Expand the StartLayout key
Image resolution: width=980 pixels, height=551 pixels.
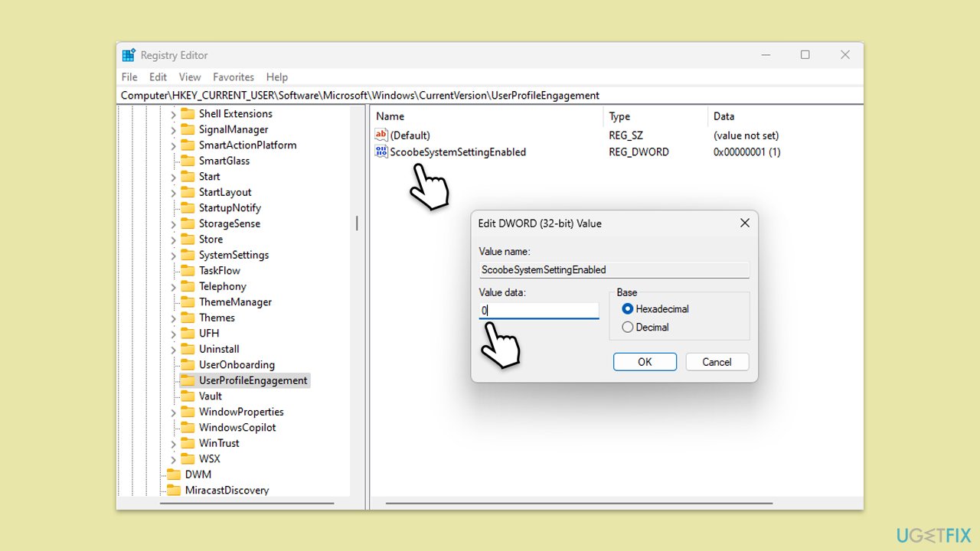(x=173, y=192)
